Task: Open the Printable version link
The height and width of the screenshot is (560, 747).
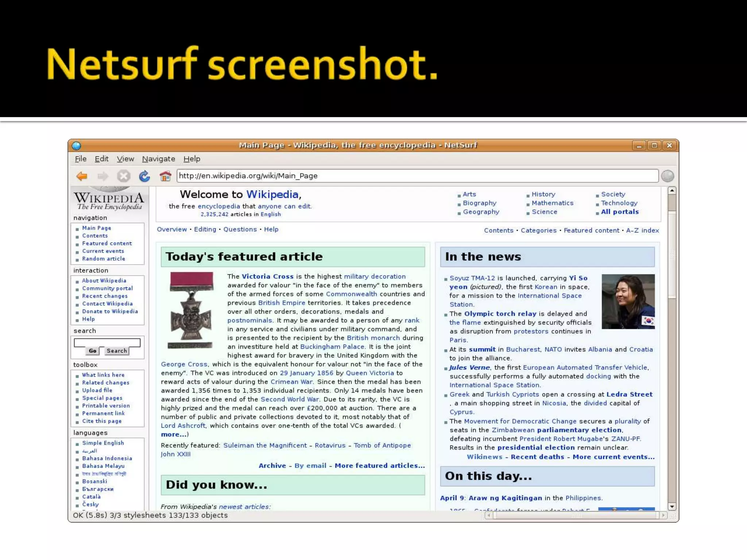Action: tap(106, 405)
